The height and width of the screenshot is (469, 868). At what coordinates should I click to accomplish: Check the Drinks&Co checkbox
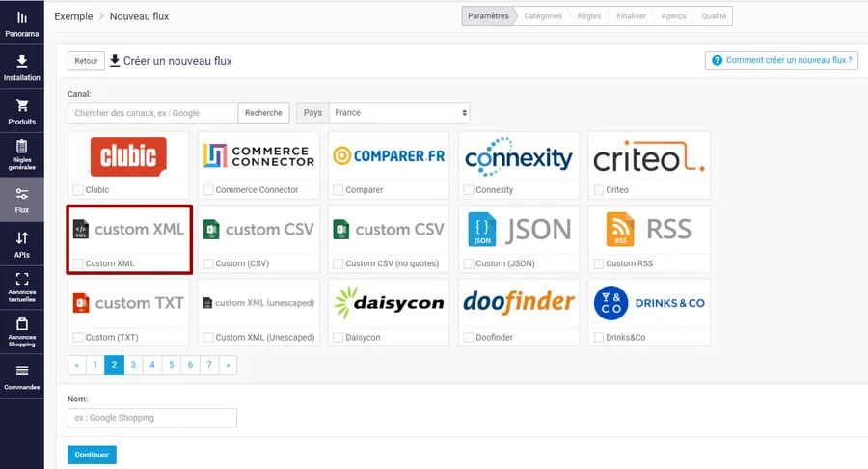pyautogui.click(x=598, y=337)
